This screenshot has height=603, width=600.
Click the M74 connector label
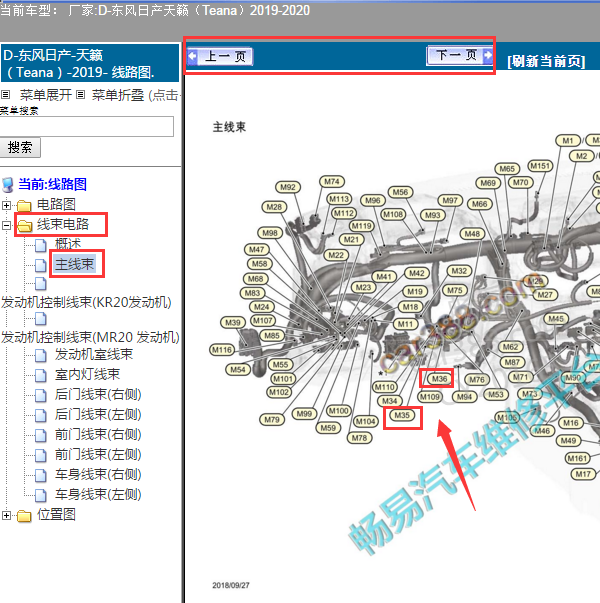click(332, 182)
